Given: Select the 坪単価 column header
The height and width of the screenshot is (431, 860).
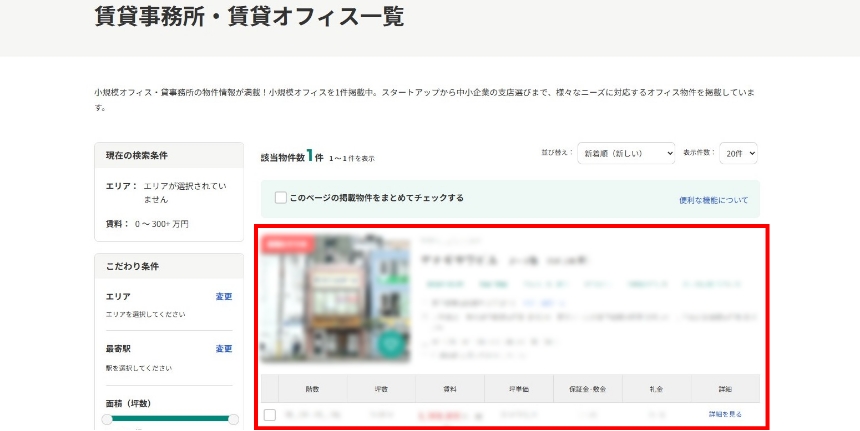Looking at the screenshot, I should coord(518,389).
